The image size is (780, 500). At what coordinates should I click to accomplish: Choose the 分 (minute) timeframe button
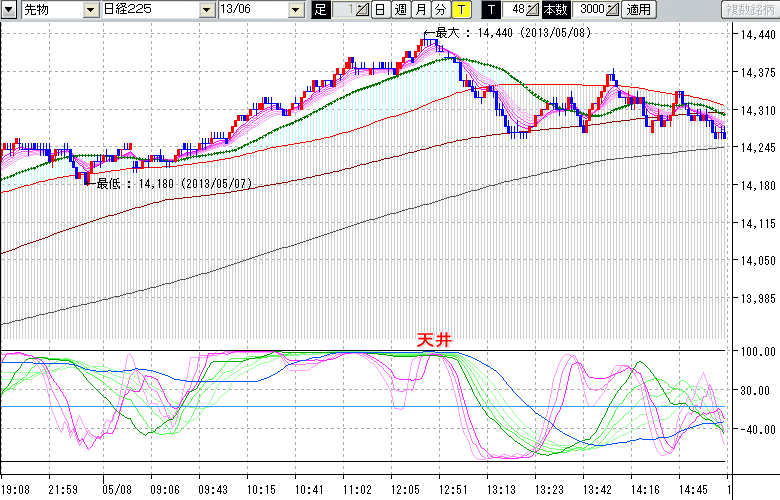coord(440,10)
